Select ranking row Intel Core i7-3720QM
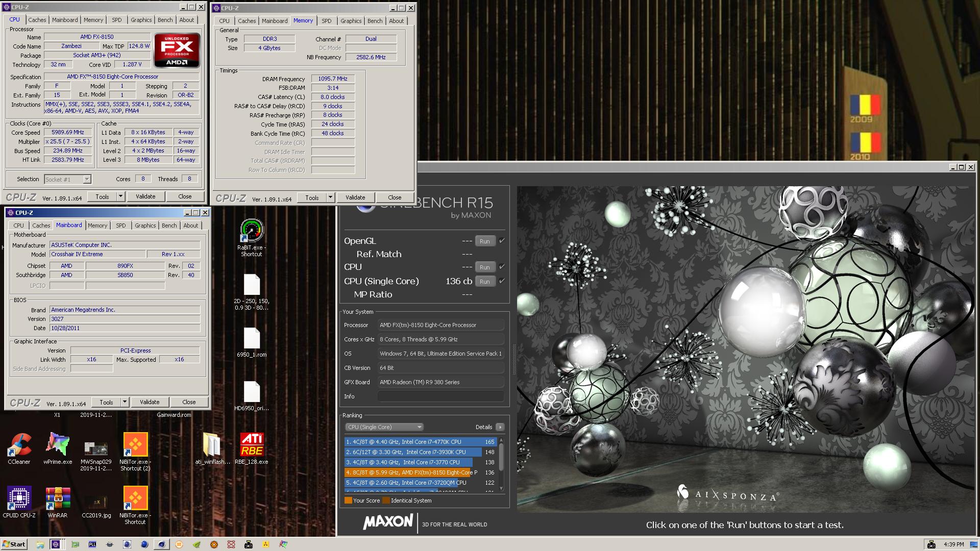 click(x=421, y=483)
